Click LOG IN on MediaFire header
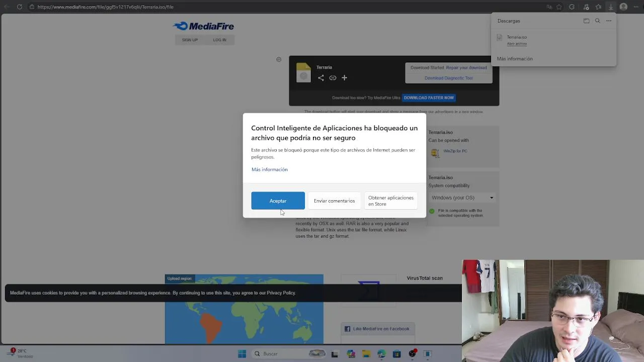The width and height of the screenshot is (644, 362). 219,40
